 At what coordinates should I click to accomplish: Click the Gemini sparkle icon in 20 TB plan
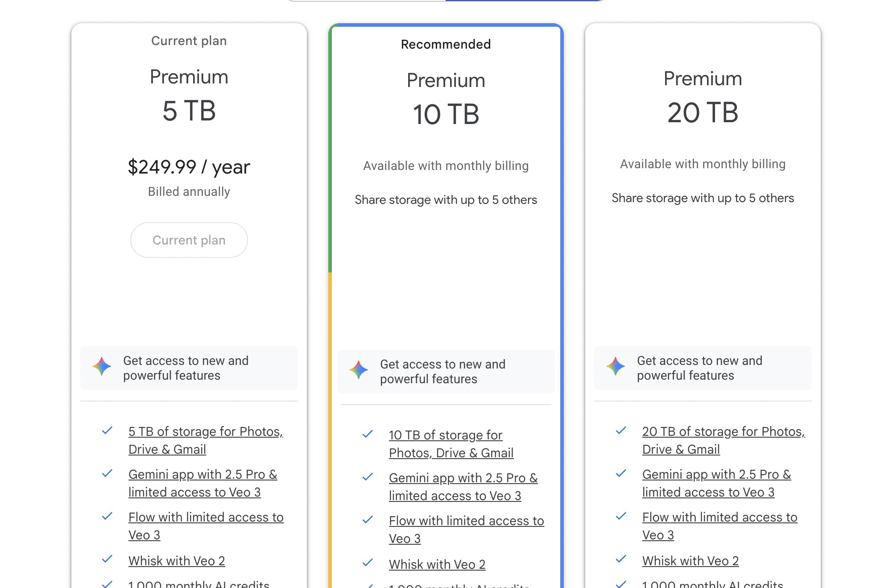[x=616, y=367]
